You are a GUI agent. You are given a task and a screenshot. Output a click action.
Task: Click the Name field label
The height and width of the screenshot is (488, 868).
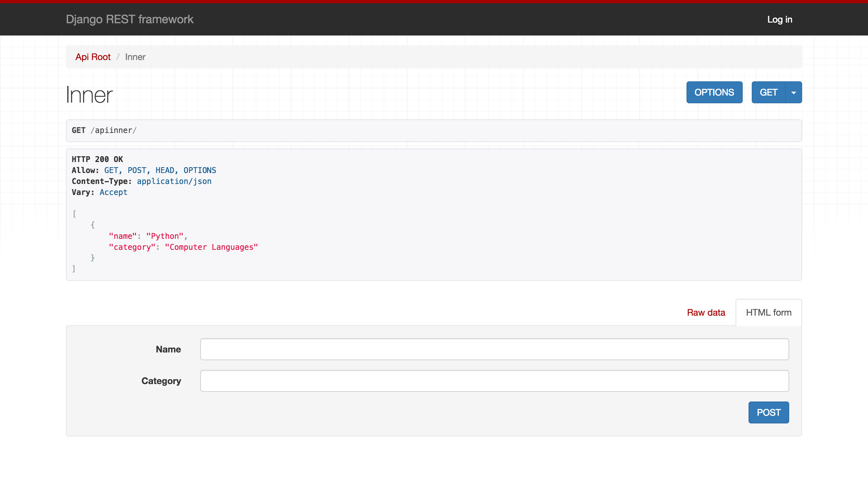168,349
